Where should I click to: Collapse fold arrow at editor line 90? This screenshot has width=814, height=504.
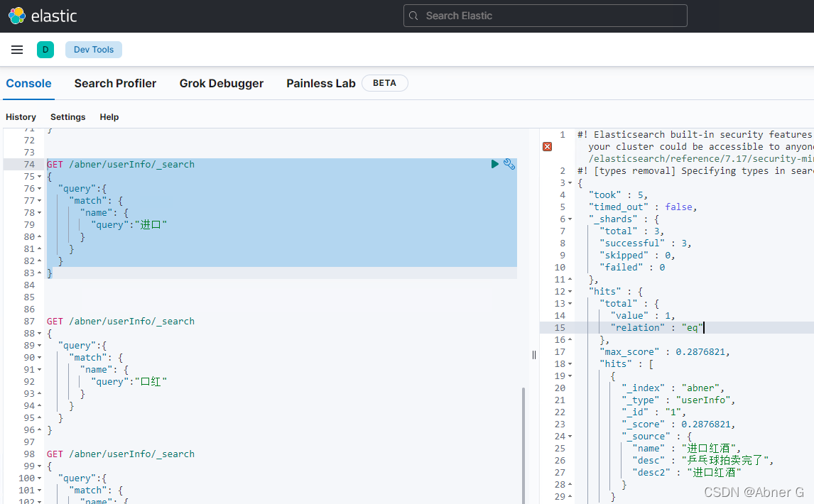coord(40,357)
